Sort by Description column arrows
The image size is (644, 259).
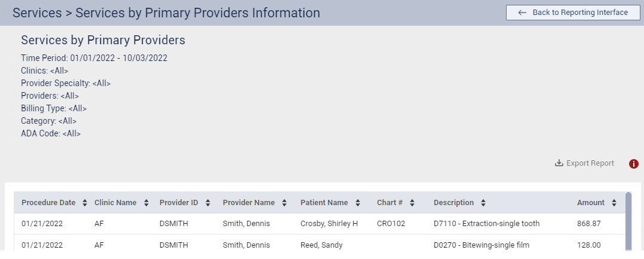pyautogui.click(x=483, y=203)
